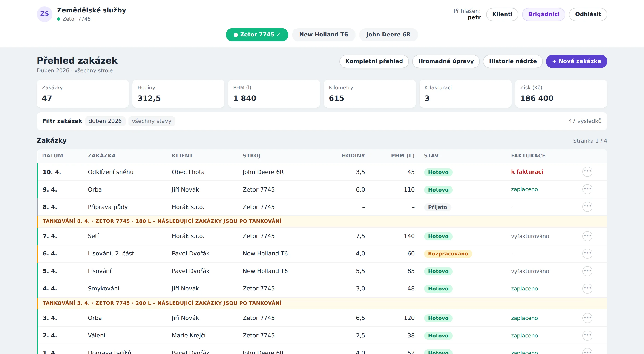
Task: Open more actions for Příprava půdy order
Action: [x=587, y=207]
